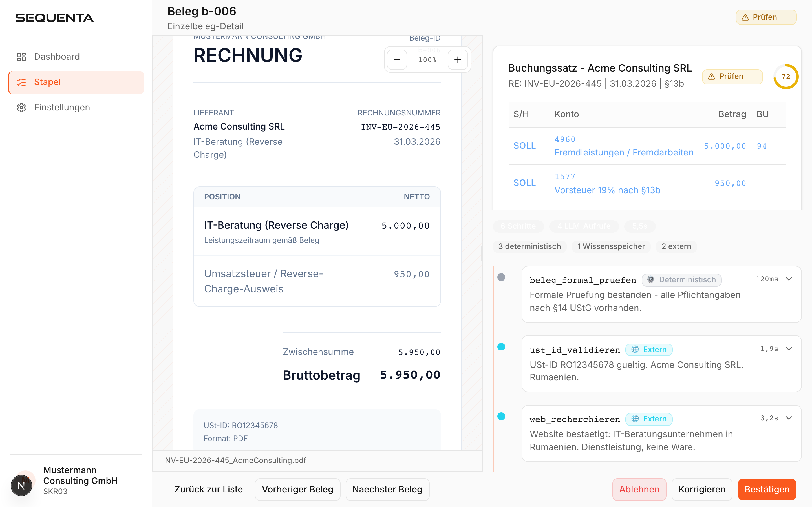This screenshot has height=507, width=812.
Task: Open Dashboard from the left navigation
Action: coord(56,57)
